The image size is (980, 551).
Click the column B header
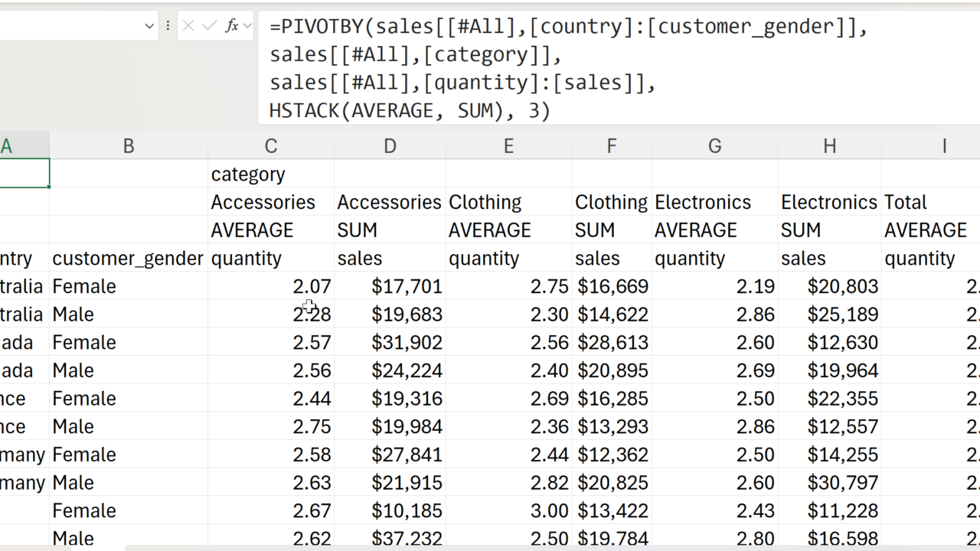(128, 146)
